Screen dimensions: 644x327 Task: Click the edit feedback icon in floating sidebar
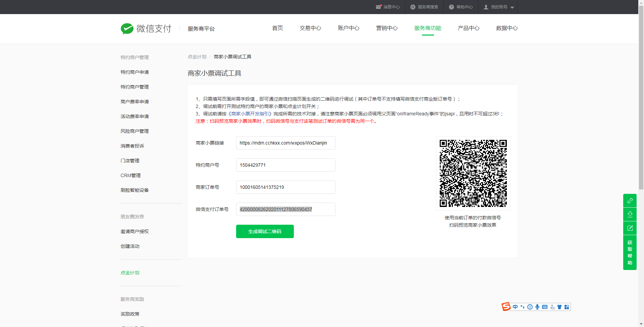pyautogui.click(x=630, y=228)
